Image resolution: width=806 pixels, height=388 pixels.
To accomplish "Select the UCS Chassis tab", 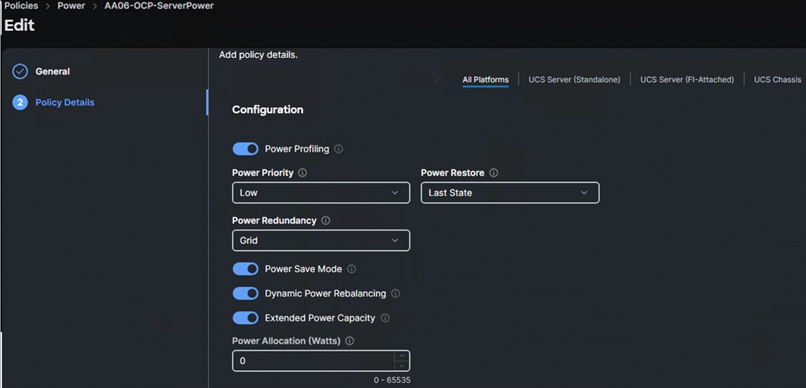I will click(x=777, y=80).
